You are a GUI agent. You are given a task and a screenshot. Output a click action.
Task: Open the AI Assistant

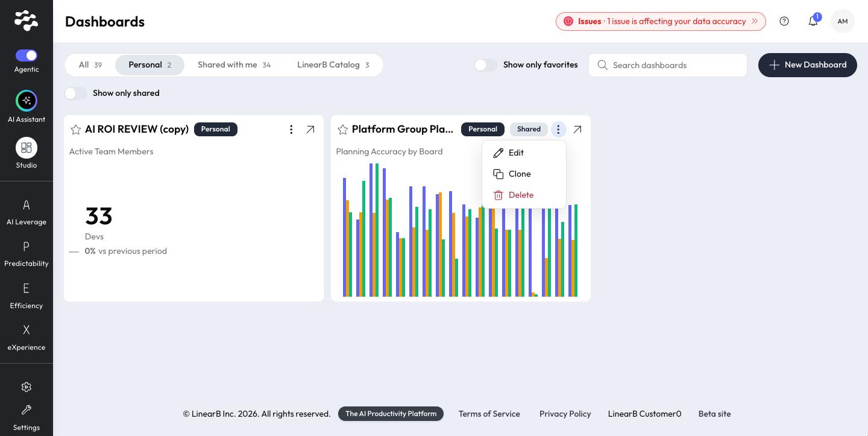27,107
